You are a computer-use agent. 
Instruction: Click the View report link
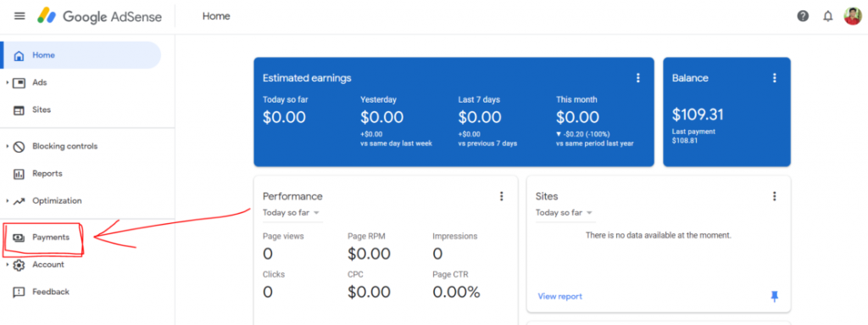pos(559,297)
